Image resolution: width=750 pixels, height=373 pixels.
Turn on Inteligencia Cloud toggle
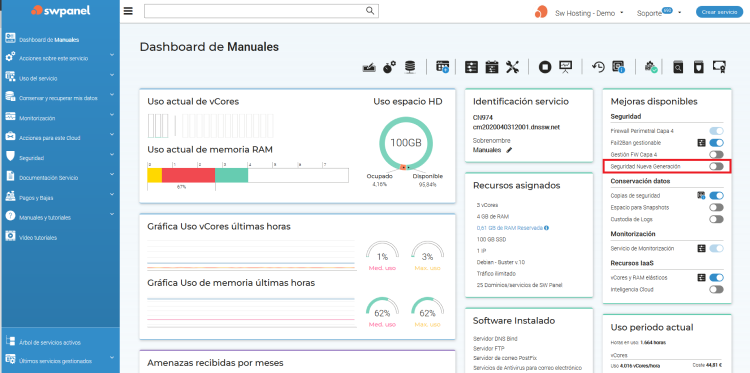click(716, 289)
